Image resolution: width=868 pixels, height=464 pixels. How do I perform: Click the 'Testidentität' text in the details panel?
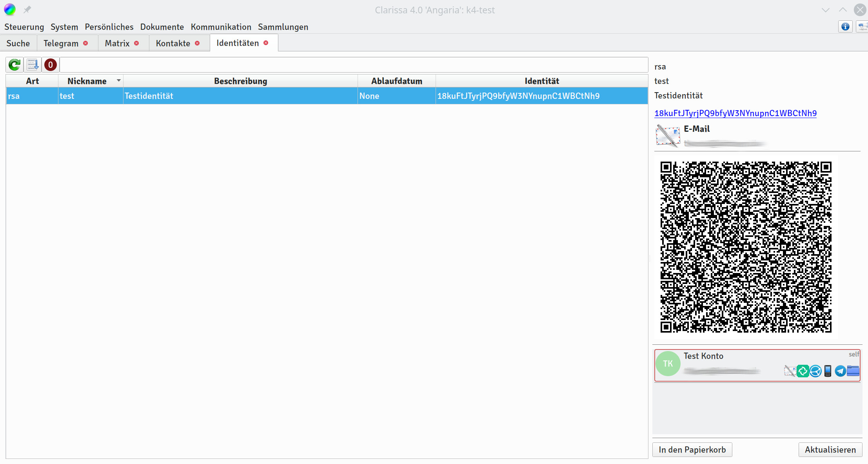(x=678, y=95)
